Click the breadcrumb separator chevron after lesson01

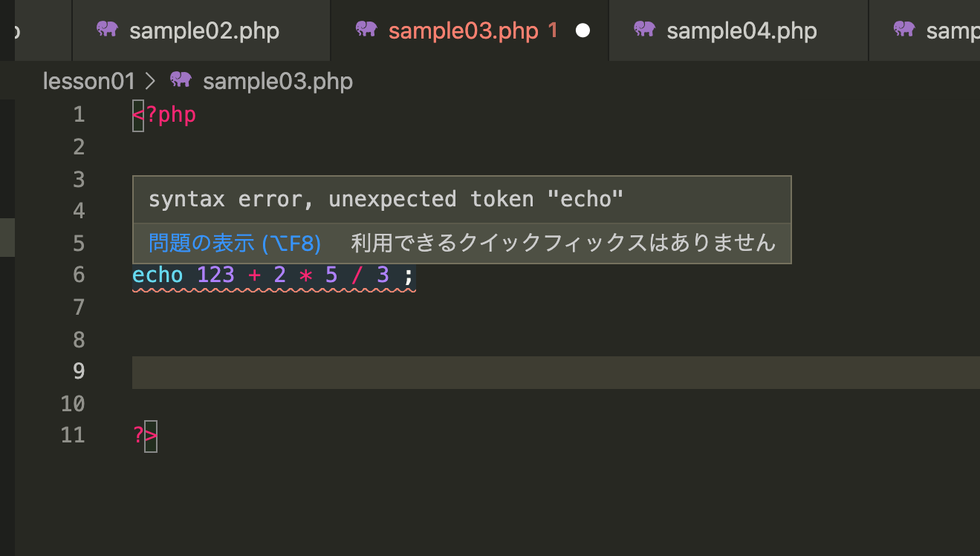click(x=149, y=80)
